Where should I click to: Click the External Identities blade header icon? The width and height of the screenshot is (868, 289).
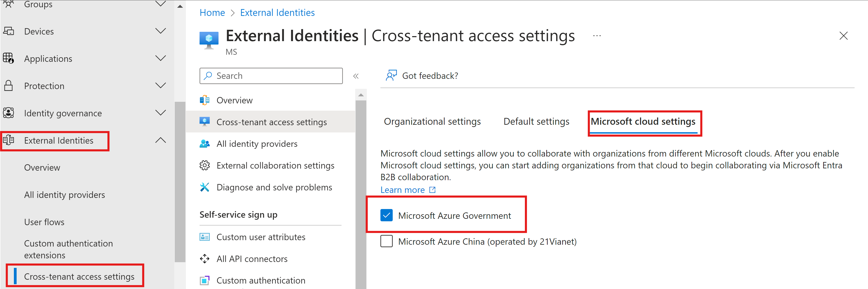point(209,40)
